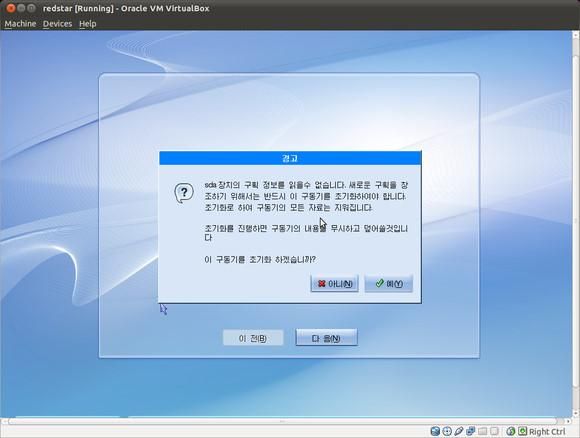Open the video capture status icon

(495, 431)
